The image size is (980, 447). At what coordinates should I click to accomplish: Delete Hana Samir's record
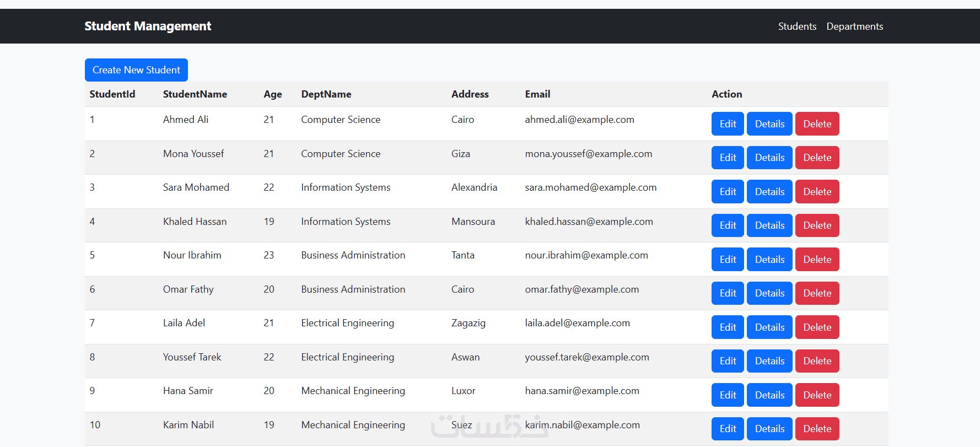(817, 395)
